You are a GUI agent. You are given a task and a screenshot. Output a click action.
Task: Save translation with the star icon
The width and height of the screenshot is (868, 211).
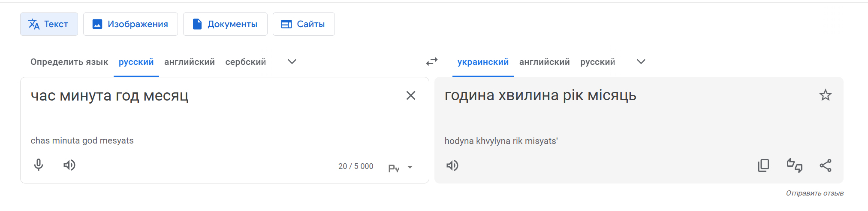(826, 95)
